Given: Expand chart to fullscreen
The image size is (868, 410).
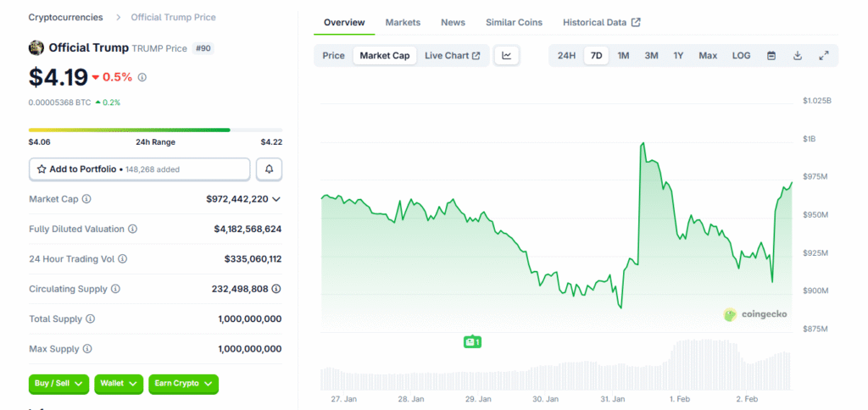Looking at the screenshot, I should (824, 56).
